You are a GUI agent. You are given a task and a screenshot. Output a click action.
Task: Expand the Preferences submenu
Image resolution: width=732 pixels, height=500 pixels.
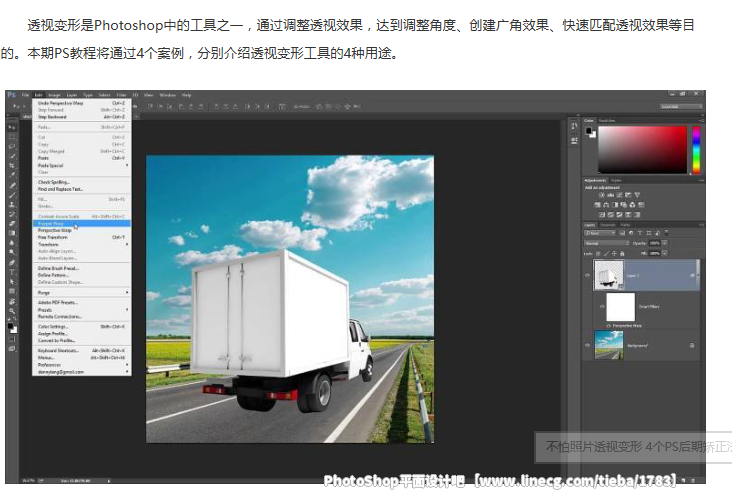[x=82, y=365]
